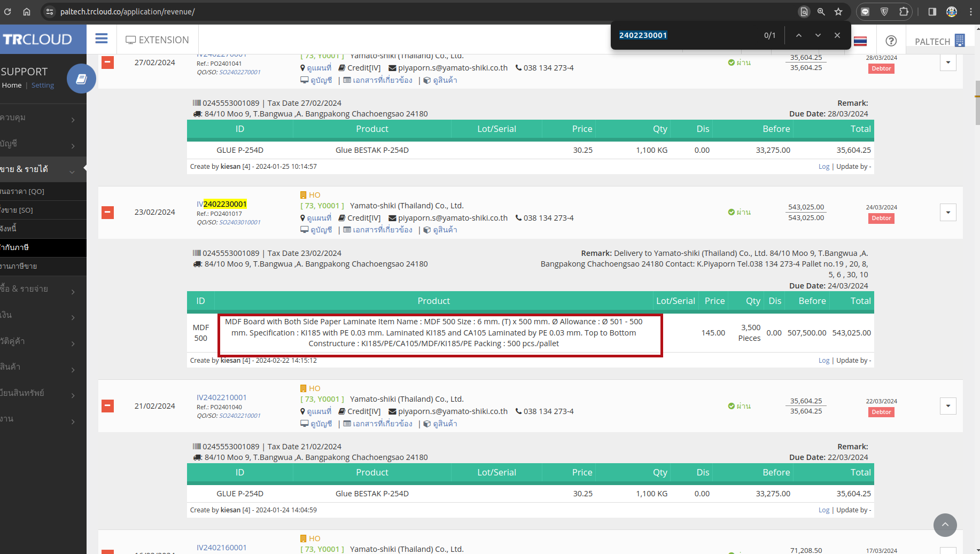
Task: Collapse the IV2402210001 invoice row
Action: [107, 406]
